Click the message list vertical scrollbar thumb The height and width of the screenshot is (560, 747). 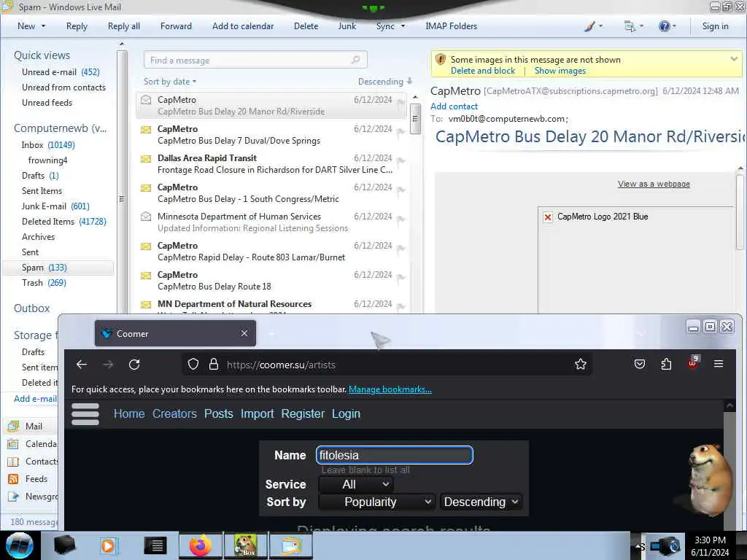pos(415,119)
